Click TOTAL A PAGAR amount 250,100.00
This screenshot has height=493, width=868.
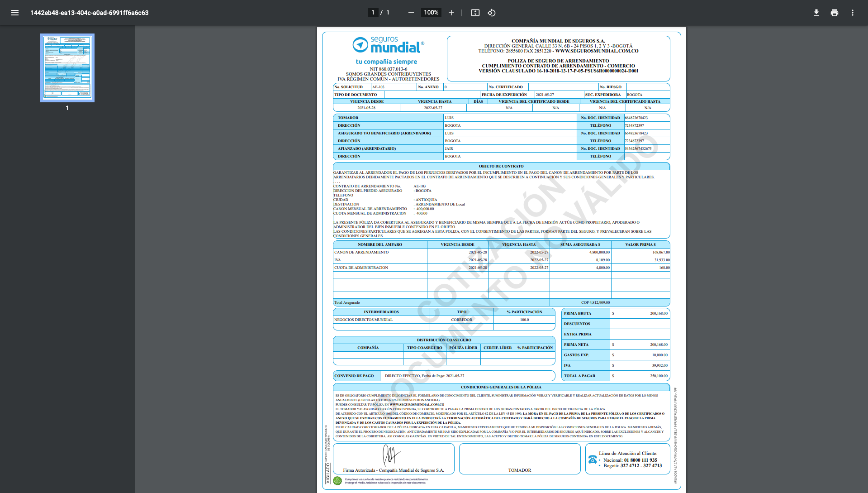pyautogui.click(x=659, y=376)
